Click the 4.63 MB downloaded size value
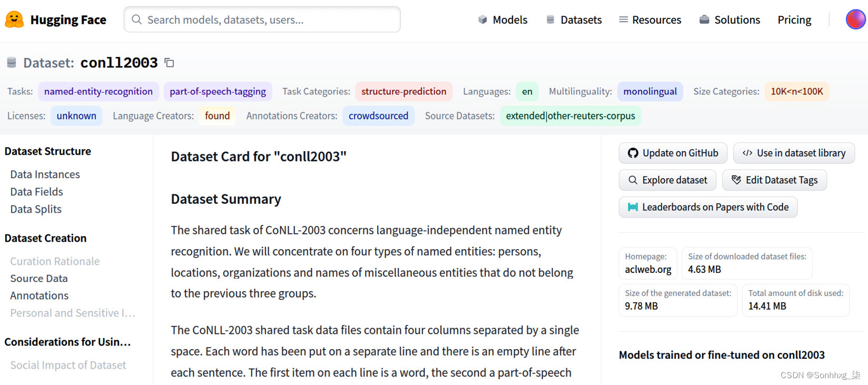Viewport: 868px width, 385px height. [704, 269]
